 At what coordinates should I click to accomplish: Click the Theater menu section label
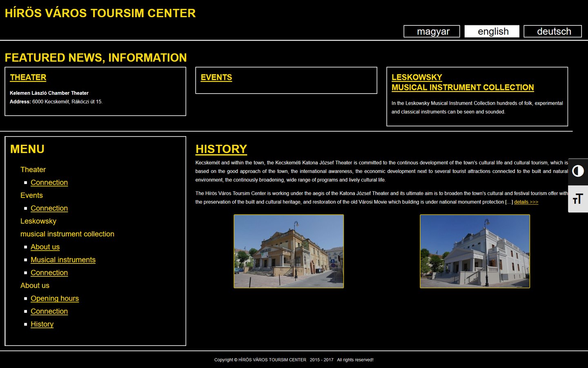coord(33,170)
